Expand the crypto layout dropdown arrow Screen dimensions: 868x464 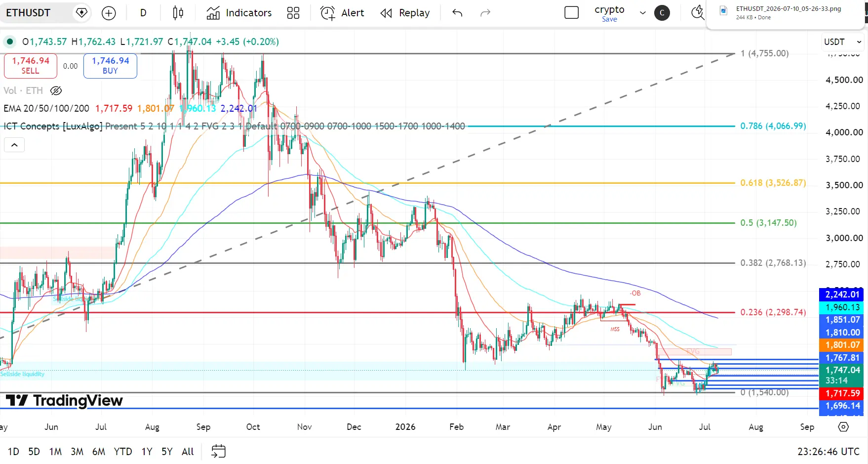click(x=642, y=13)
